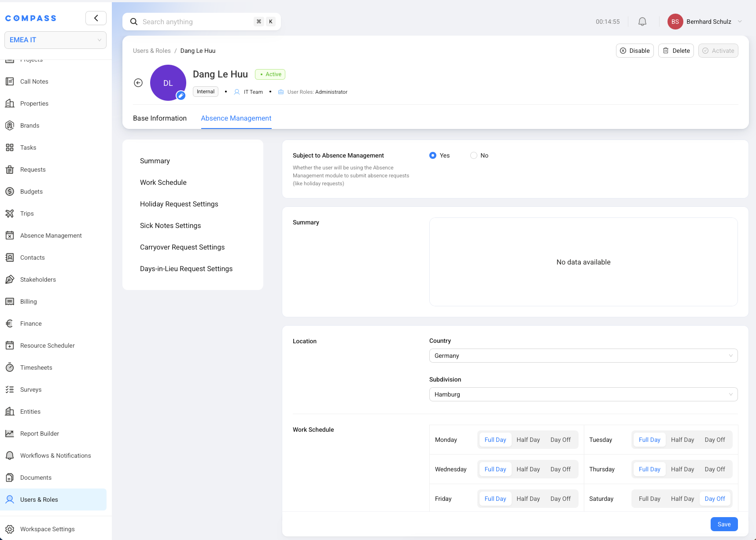Viewport: 756px width, 540px height.
Task: Open Users & Roles in the sidebar
Action: [x=53, y=500]
